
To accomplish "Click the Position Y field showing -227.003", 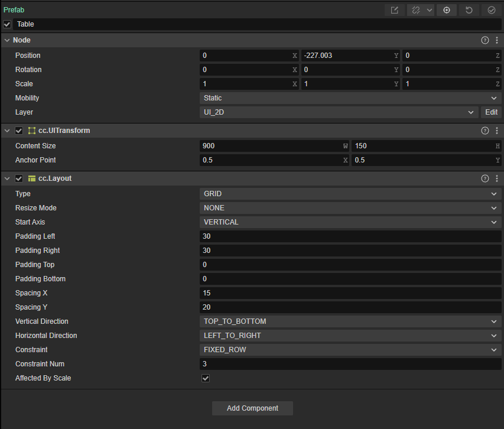I will point(350,56).
